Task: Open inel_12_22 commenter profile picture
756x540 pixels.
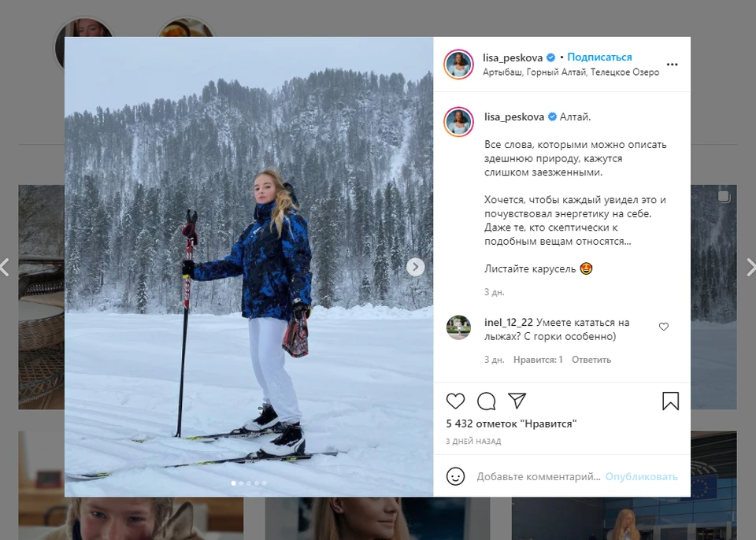Action: click(458, 327)
